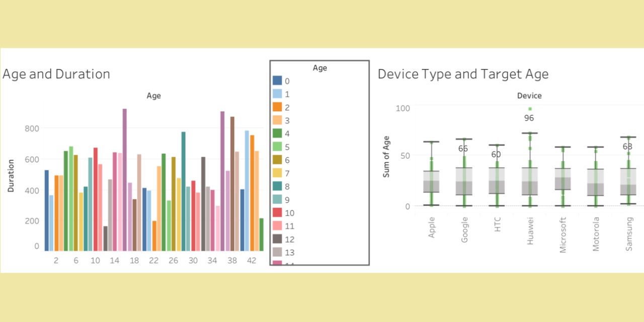Select the Age 4 green legend swatch
Image resolution: width=644 pixels, height=322 pixels.
coord(278,133)
